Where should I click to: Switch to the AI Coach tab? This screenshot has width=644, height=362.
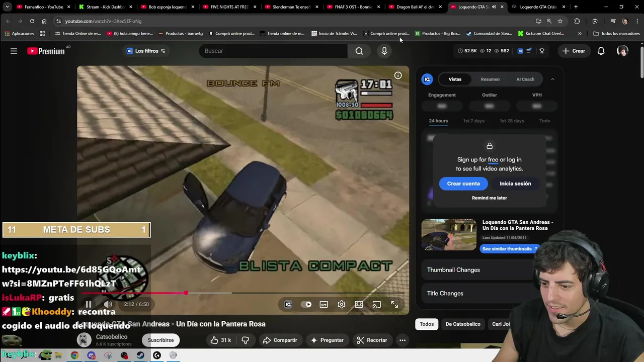(x=525, y=79)
